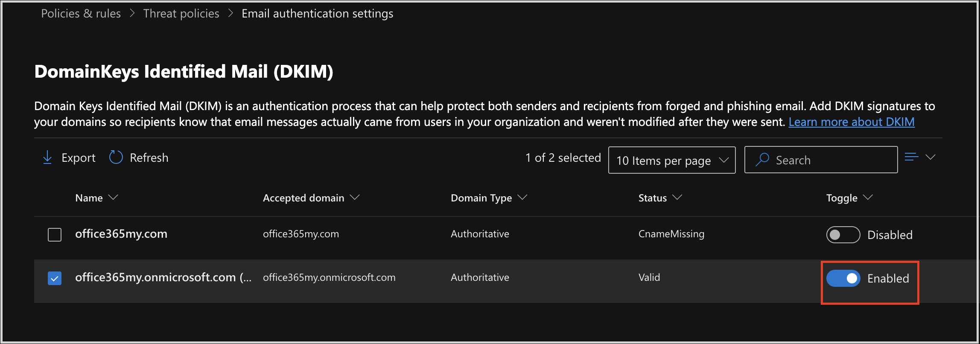This screenshot has width=980, height=344.
Task: Click the Disabled label text
Action: coord(890,235)
